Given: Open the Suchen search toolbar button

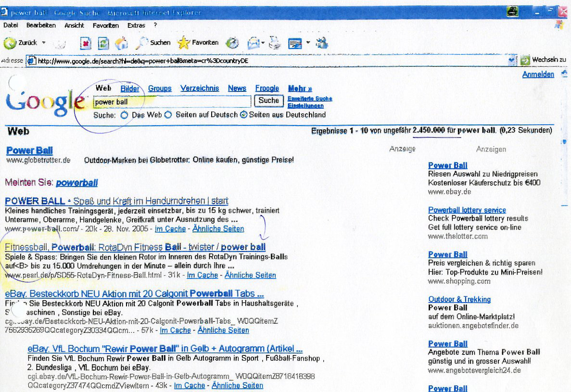Looking at the screenshot, I should coord(154,43).
